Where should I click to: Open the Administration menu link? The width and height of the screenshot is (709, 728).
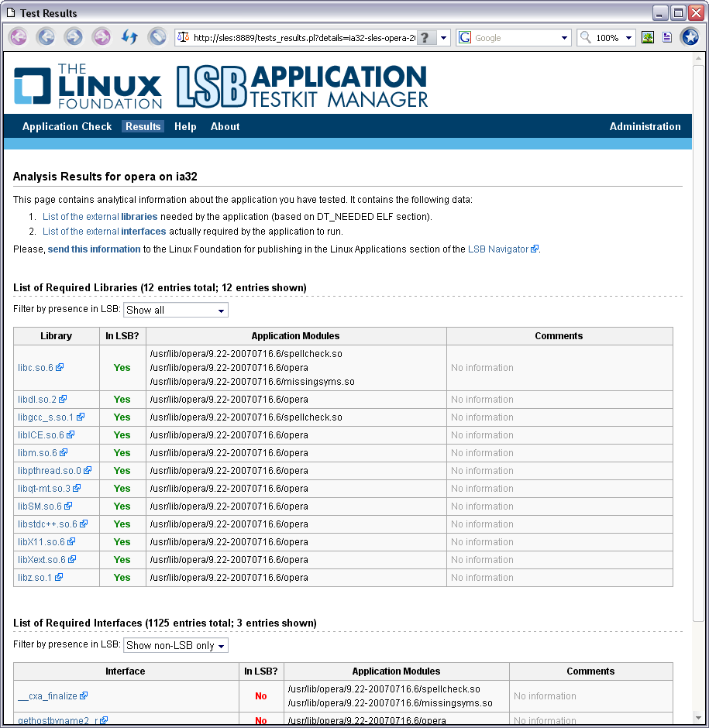pos(645,126)
